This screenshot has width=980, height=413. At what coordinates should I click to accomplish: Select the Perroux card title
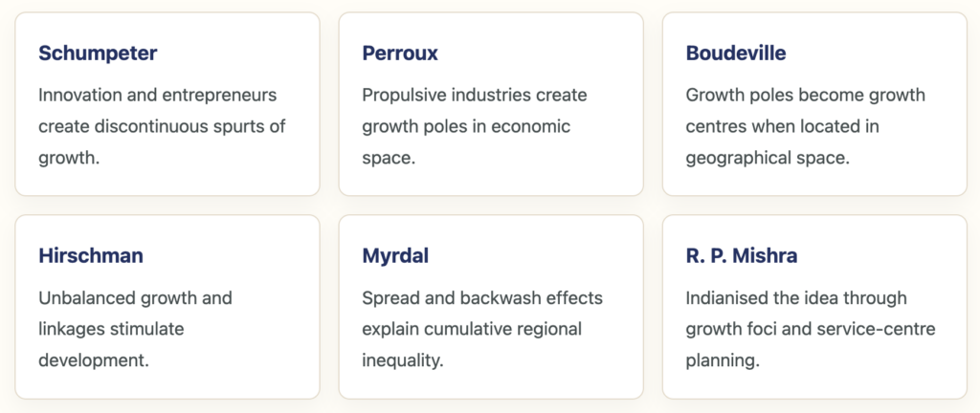coord(400,53)
